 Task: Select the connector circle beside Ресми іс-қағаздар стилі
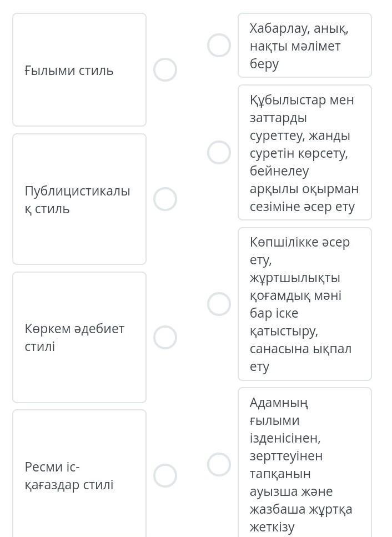(x=165, y=476)
